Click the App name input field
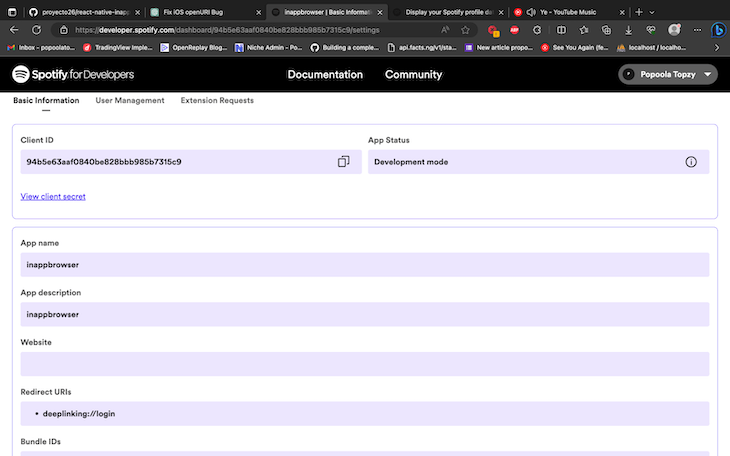The height and width of the screenshot is (456, 730). [364, 265]
